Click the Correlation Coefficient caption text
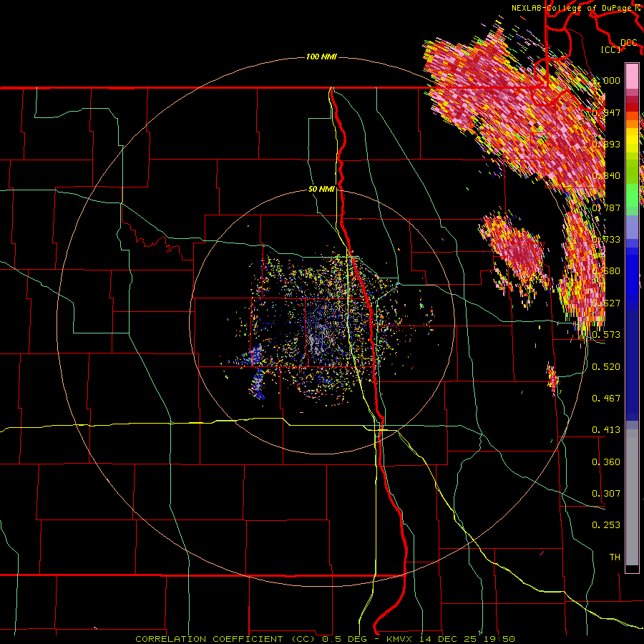Screen dimensions: 644x644 tap(325, 639)
